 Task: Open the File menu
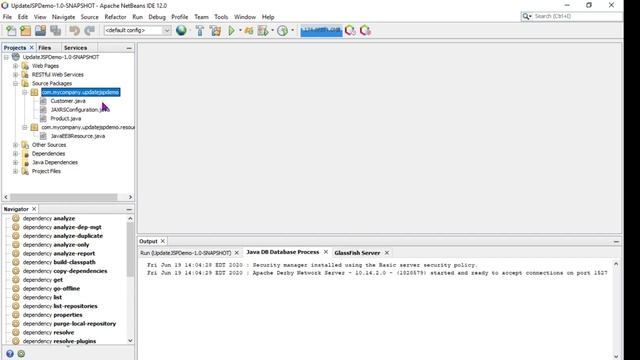click(x=7, y=17)
